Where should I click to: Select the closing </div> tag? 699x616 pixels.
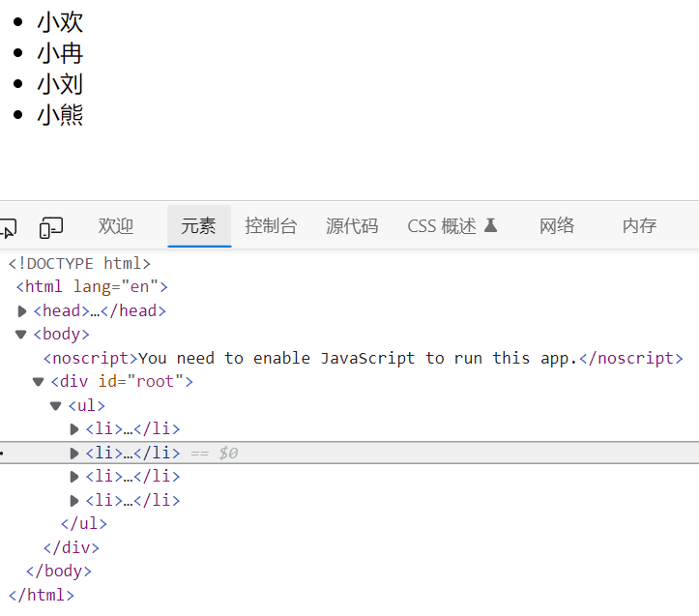(x=72, y=547)
